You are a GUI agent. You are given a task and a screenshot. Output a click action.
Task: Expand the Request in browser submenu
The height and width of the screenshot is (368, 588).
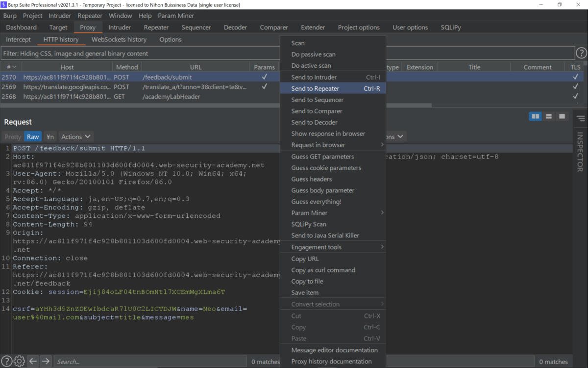[x=318, y=145]
